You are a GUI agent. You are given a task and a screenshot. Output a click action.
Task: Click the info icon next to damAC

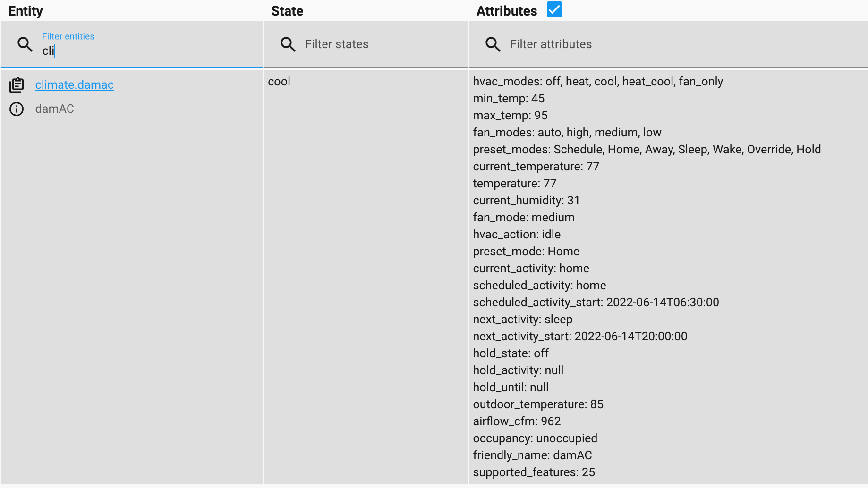17,109
